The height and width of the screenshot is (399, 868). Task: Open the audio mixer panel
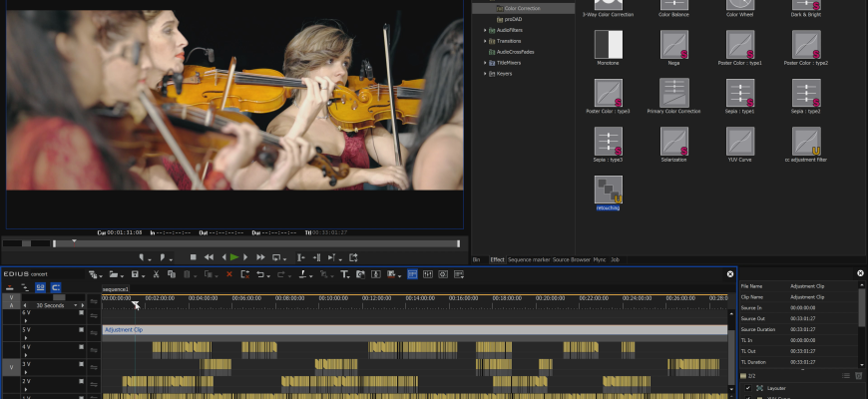point(428,274)
